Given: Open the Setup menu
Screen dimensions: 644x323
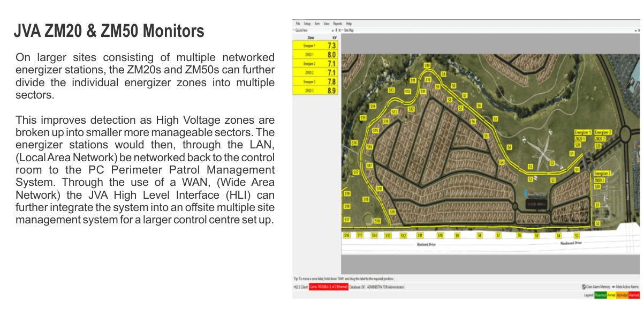Looking at the screenshot, I should (x=307, y=24).
